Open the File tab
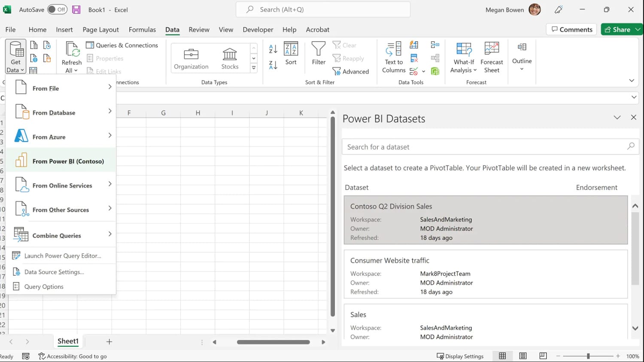Viewport: 644px width, 362px height. [10, 30]
